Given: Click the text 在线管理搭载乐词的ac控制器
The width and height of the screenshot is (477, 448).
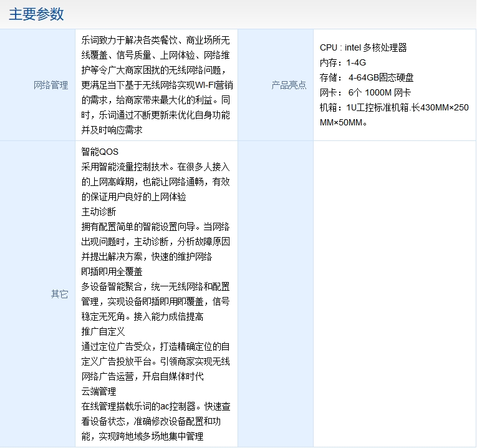Looking at the screenshot, I should click(138, 406).
